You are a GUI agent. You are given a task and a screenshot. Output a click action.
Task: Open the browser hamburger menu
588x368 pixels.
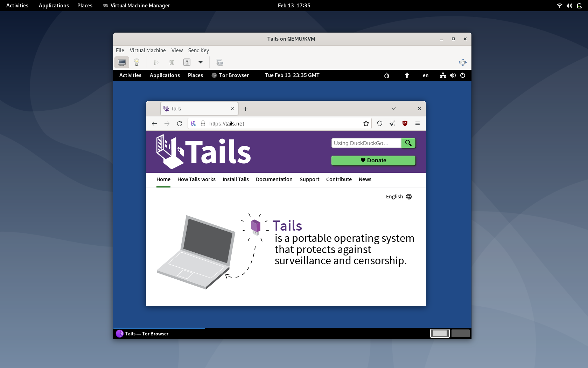418,124
